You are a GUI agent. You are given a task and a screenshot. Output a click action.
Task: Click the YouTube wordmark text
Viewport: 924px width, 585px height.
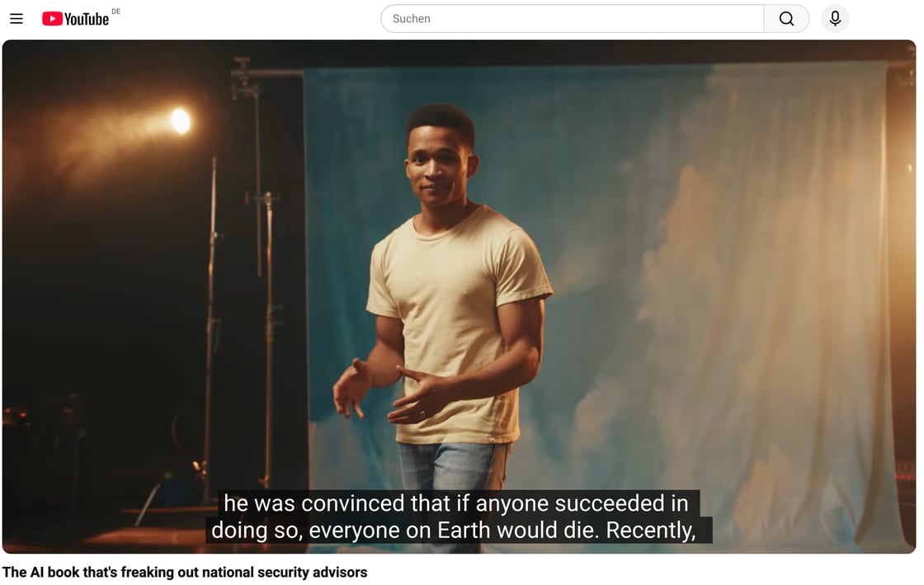(x=87, y=19)
